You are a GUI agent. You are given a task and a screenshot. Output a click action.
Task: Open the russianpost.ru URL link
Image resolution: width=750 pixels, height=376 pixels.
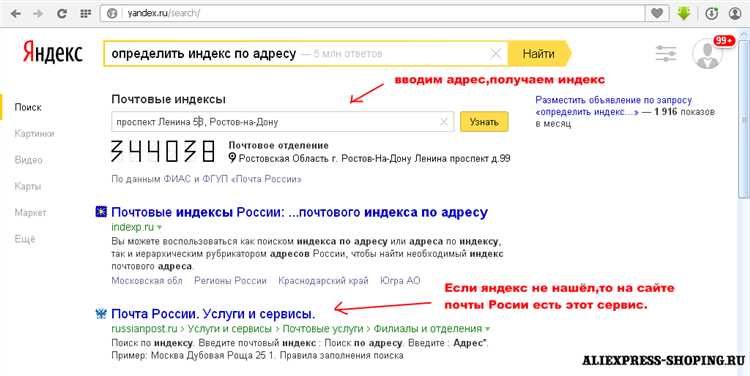pyautogui.click(x=144, y=329)
